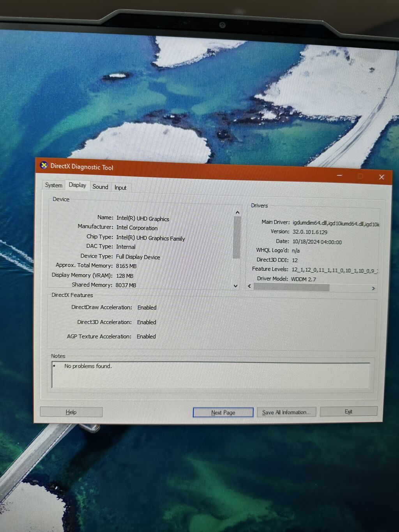Click Device list scroll down arrow
The height and width of the screenshot is (532, 399).
pyautogui.click(x=236, y=286)
